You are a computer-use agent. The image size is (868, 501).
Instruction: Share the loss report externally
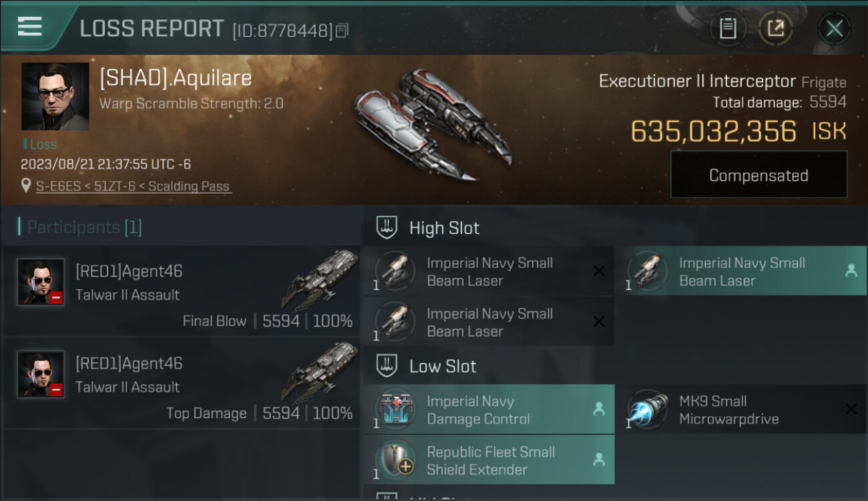click(x=775, y=28)
